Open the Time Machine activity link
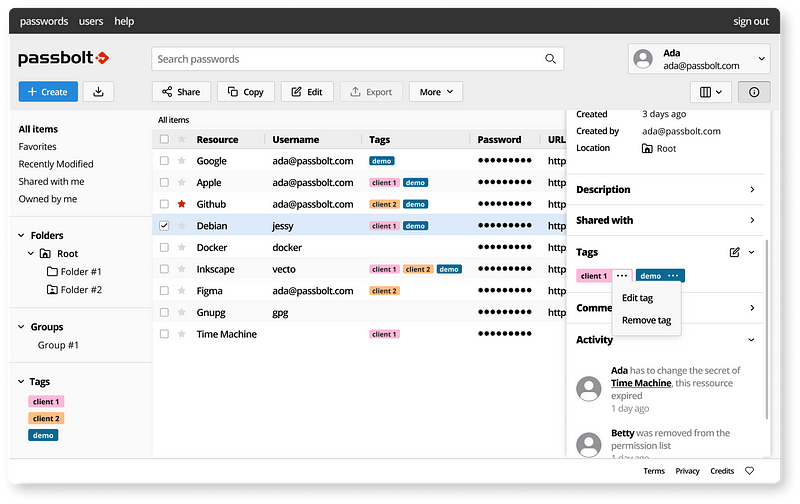 point(641,383)
